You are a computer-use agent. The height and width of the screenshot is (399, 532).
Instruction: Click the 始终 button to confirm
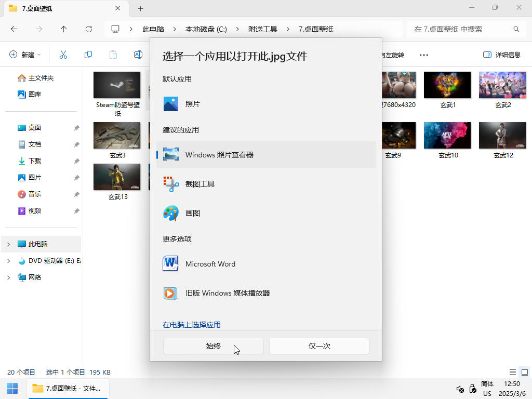coord(213,345)
